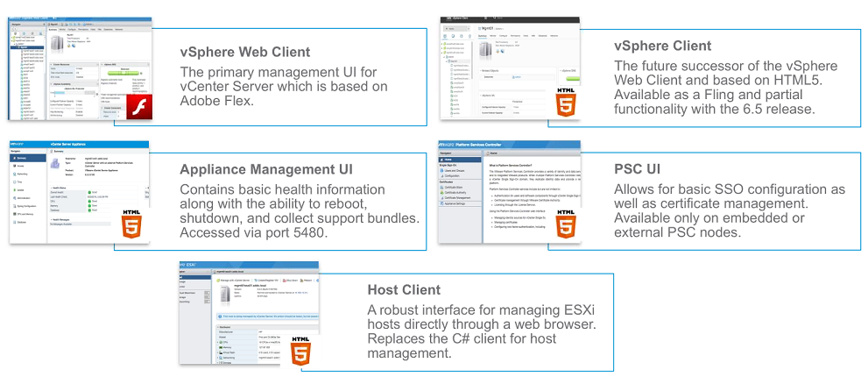Expand the CPU row in Host Client hardware
Viewport: 868px width, 377px height.
pos(217,342)
